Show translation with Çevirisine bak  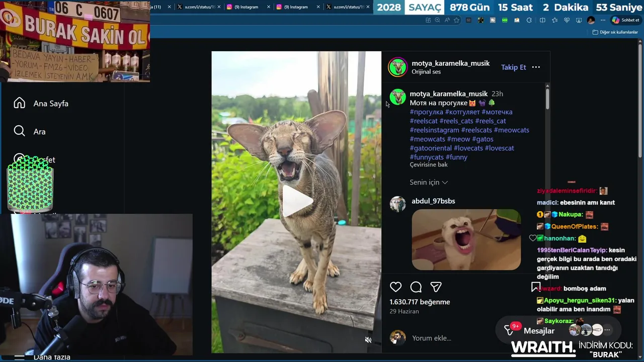point(429,165)
